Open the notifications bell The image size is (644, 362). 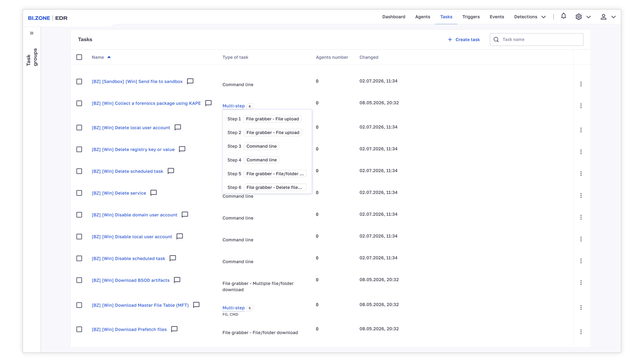(563, 16)
